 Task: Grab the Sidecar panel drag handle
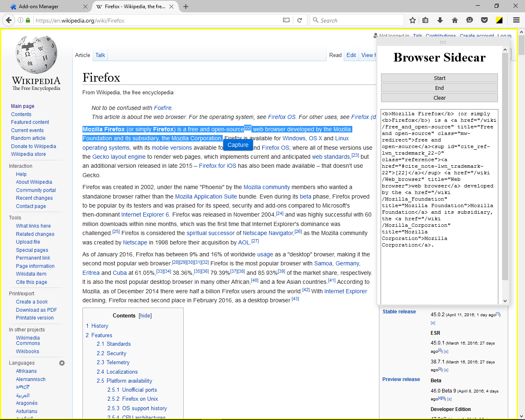point(443,42)
